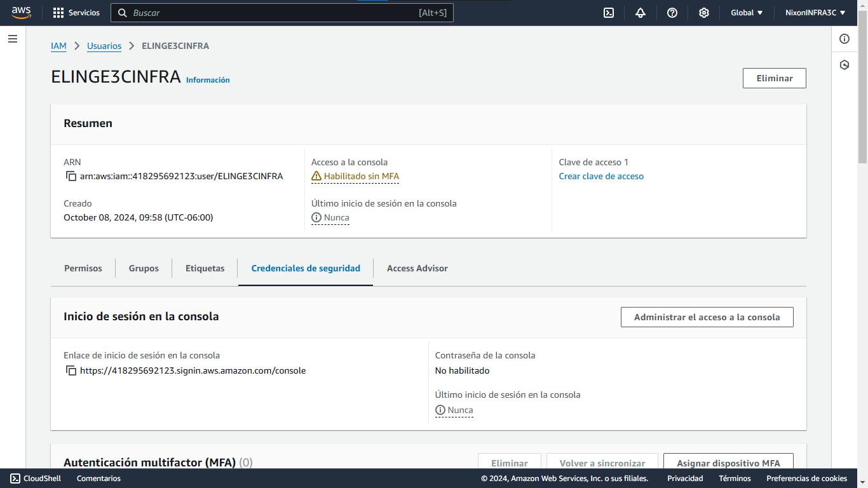Viewport: 868px width, 488px height.
Task: Click info icon beside Nunca under Contraseña
Action: [x=440, y=410]
